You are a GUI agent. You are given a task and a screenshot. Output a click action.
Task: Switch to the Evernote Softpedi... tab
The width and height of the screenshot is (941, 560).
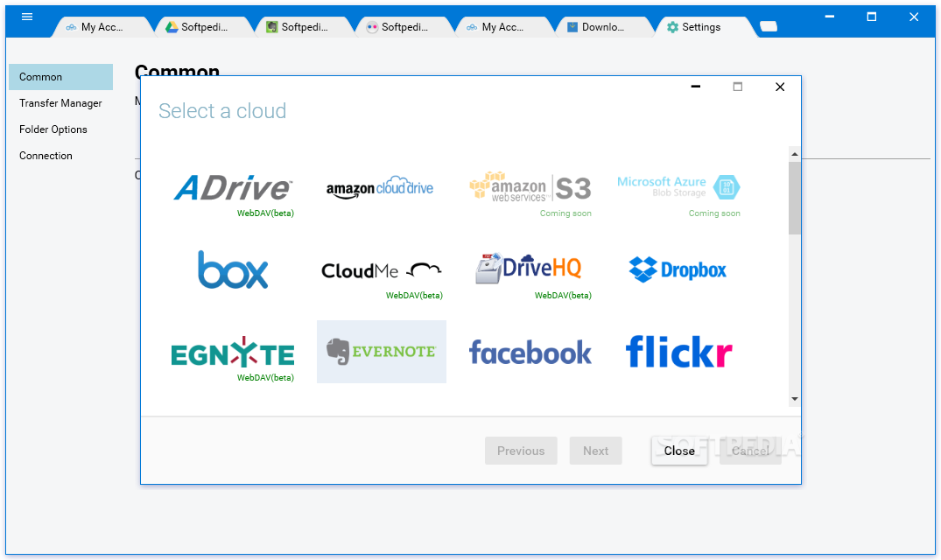pos(305,27)
